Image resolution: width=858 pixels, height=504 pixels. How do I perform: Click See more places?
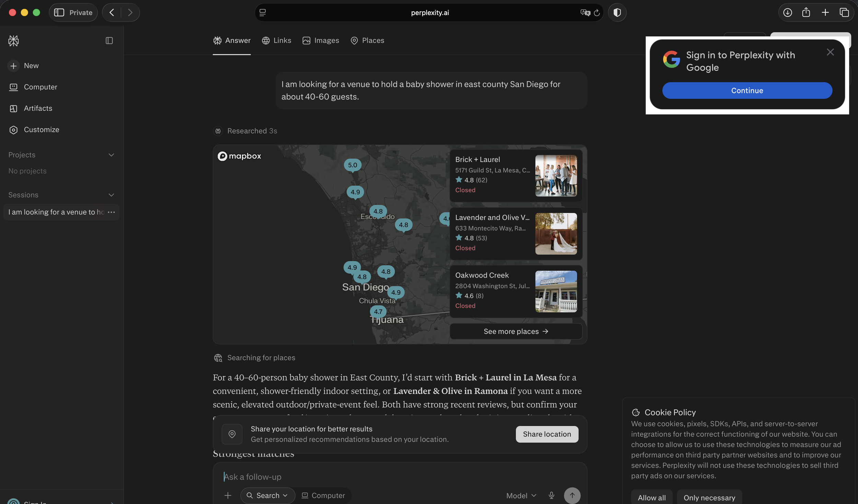coord(516,331)
